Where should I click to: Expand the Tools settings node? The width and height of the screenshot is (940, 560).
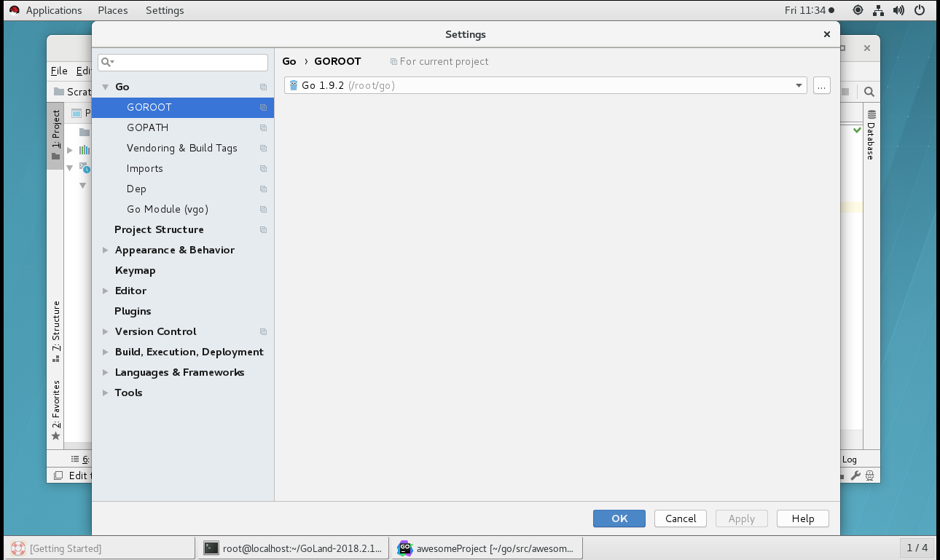(106, 393)
